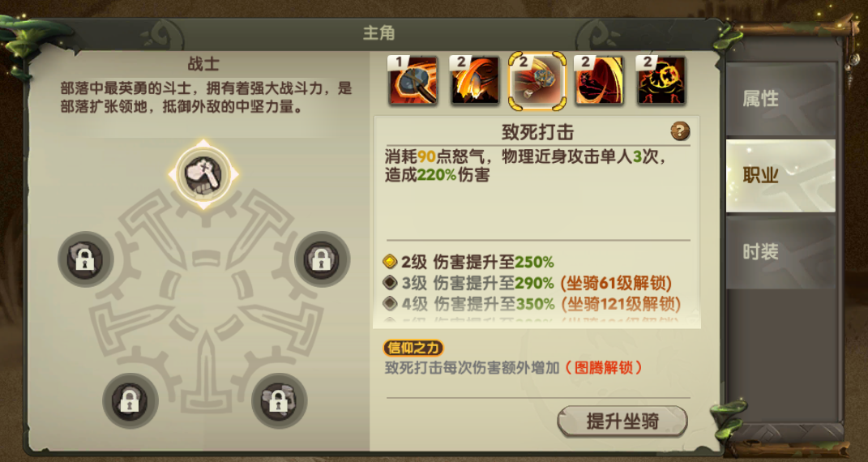868x462 pixels.
Task: Tap the 信仰之力 label badge
Action: pos(413,348)
